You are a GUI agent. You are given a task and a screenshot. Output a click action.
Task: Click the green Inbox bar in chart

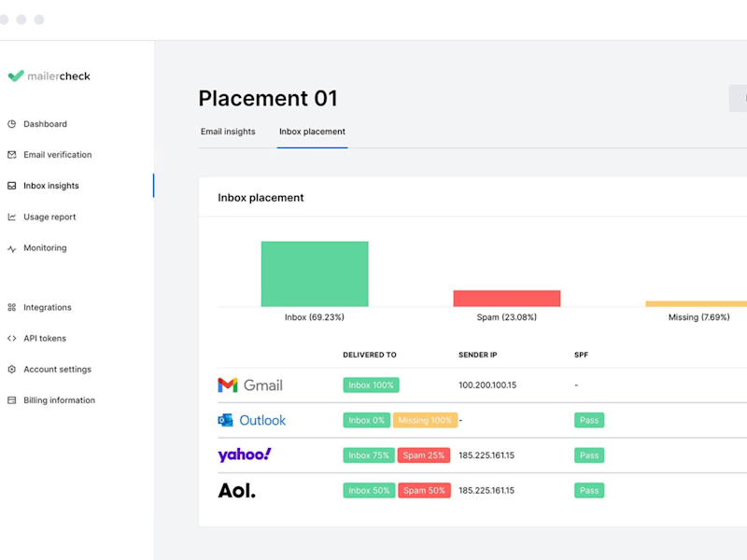click(x=315, y=273)
